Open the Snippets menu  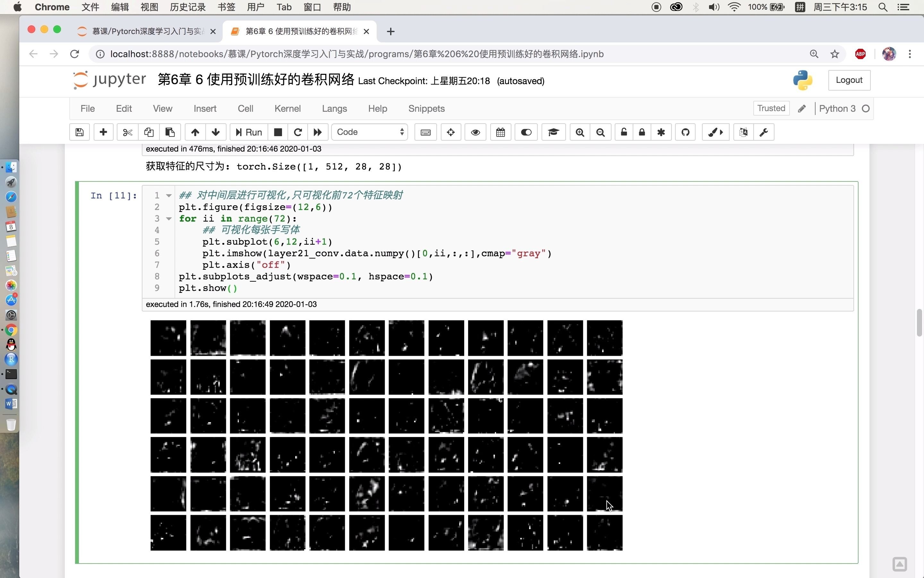coord(426,109)
